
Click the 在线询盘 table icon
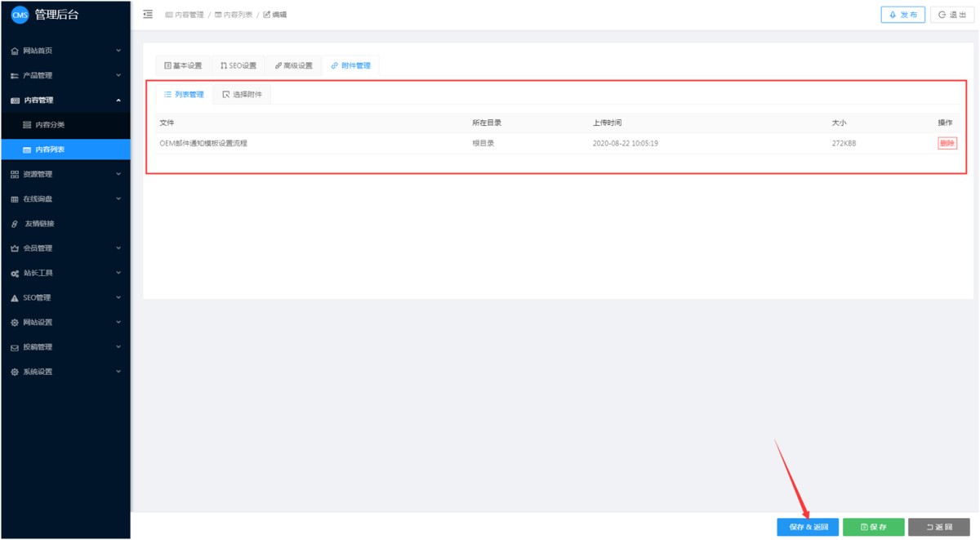(15, 199)
